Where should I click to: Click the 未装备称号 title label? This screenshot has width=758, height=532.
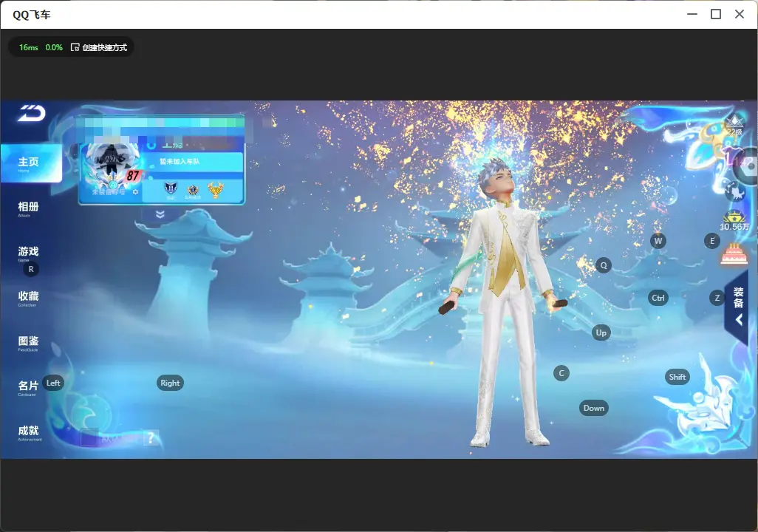coord(109,192)
